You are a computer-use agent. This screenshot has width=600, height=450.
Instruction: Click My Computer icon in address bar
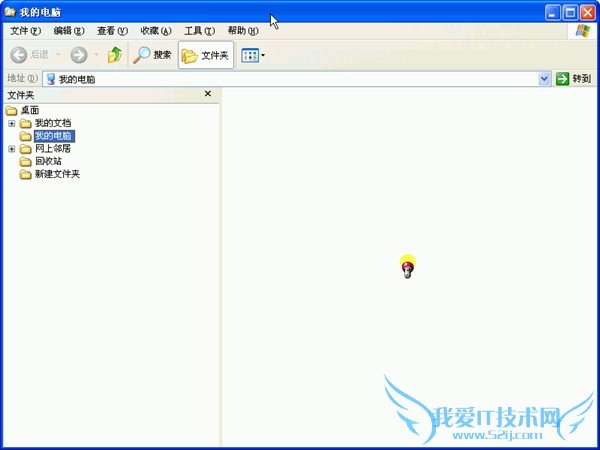tap(51, 79)
